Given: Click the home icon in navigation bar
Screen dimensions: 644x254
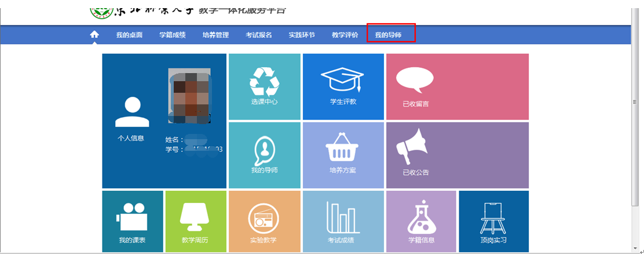Looking at the screenshot, I should coord(94,35).
